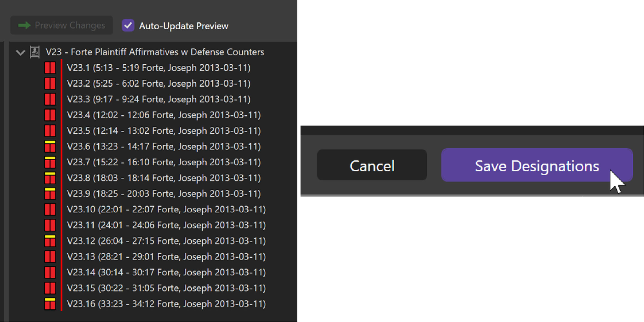Click the yellow-topped icon beside V23.9
This screenshot has height=322, width=644.
click(x=50, y=194)
